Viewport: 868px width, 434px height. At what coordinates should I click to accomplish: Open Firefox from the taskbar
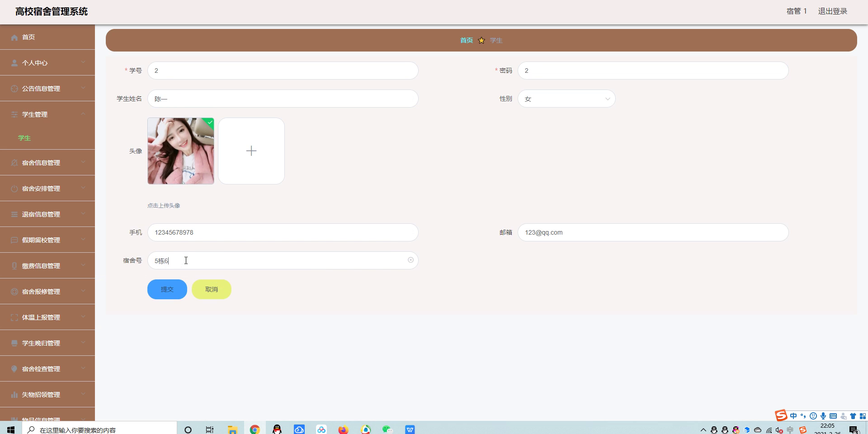[344, 429]
